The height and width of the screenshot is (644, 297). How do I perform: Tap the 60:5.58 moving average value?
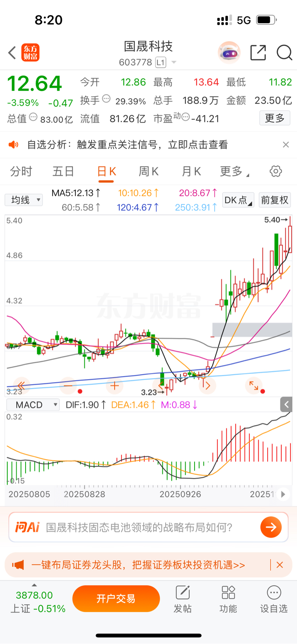click(81, 208)
